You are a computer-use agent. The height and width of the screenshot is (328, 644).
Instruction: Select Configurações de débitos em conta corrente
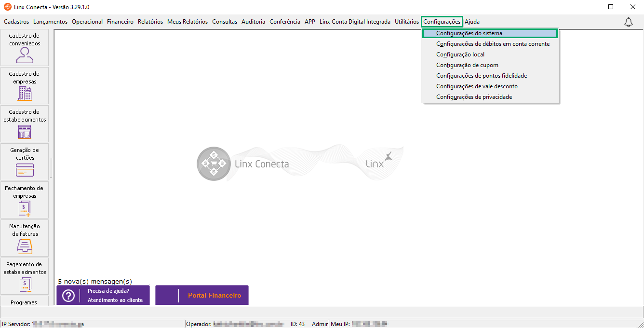point(490,44)
